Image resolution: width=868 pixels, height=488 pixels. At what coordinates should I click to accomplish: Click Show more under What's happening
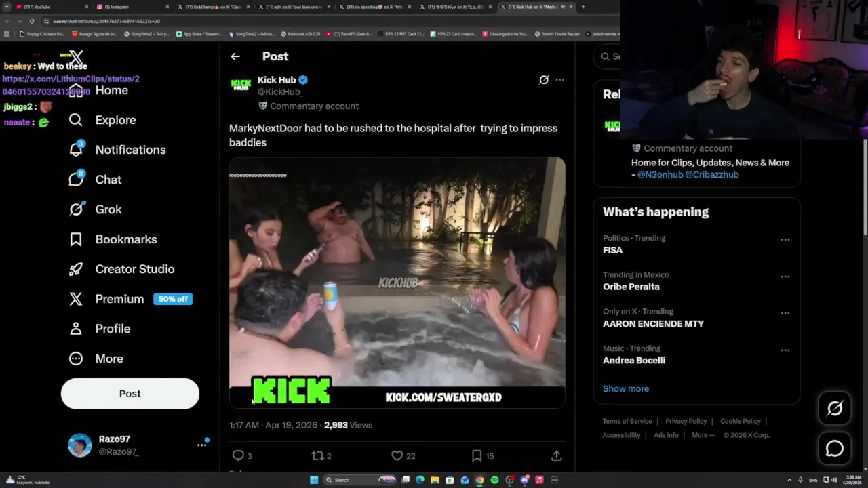coord(626,389)
